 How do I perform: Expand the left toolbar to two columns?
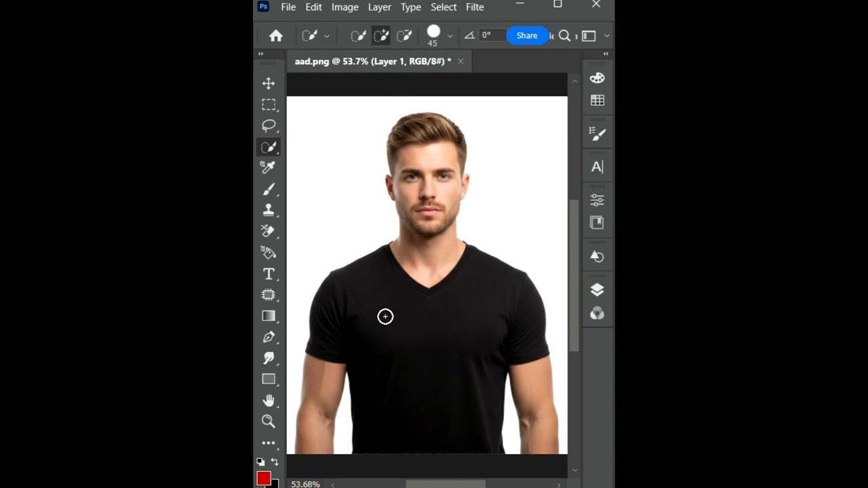click(x=260, y=54)
